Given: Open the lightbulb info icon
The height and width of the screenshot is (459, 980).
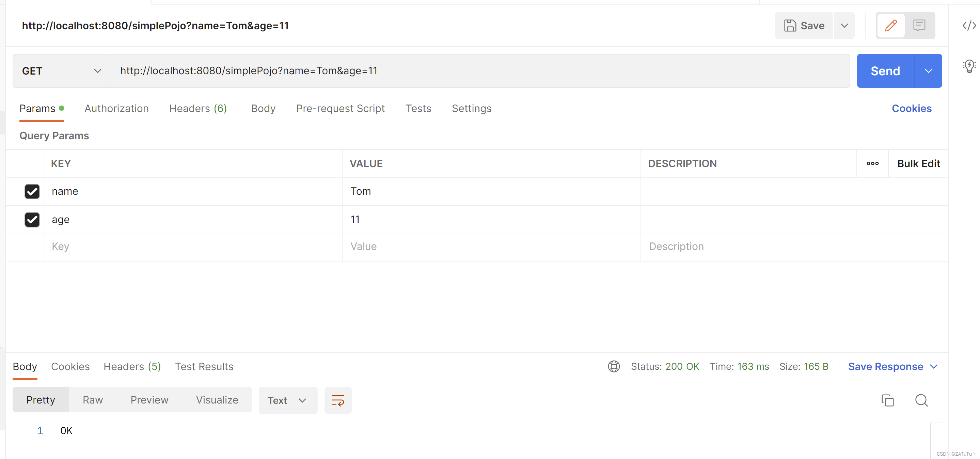Looking at the screenshot, I should [x=968, y=66].
